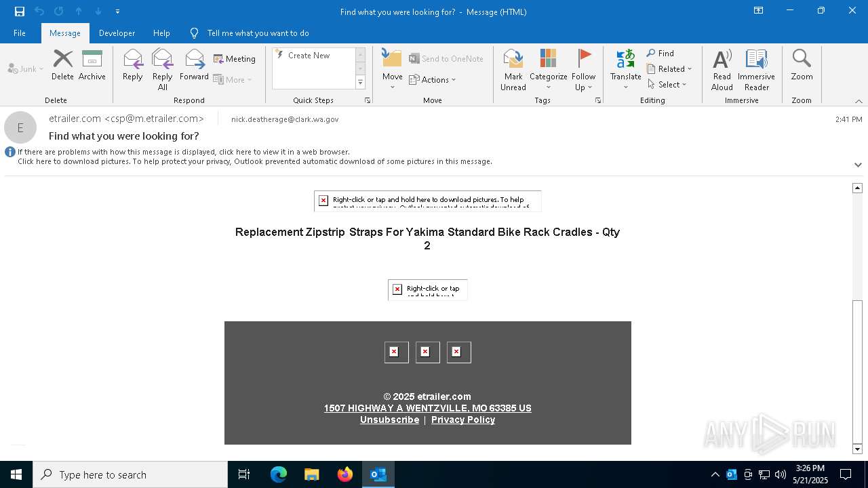868x488 pixels.
Task: Mark the message as Unread
Action: [513, 70]
